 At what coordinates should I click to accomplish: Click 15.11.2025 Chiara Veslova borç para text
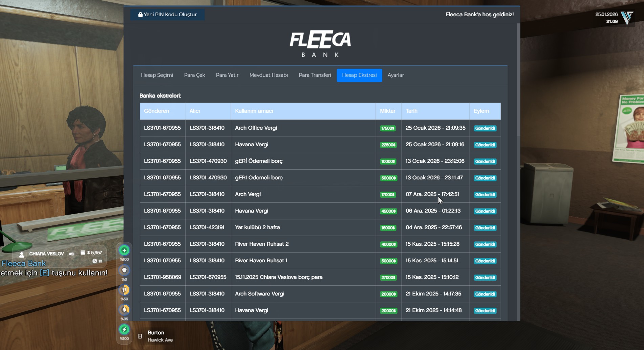[x=279, y=277]
